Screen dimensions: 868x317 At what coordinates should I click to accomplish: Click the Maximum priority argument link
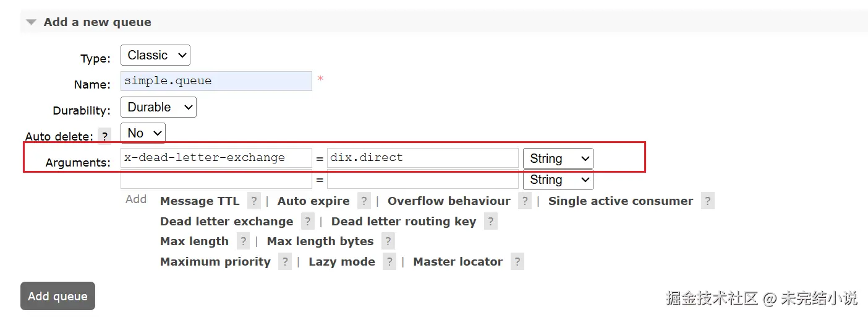pyautogui.click(x=215, y=262)
